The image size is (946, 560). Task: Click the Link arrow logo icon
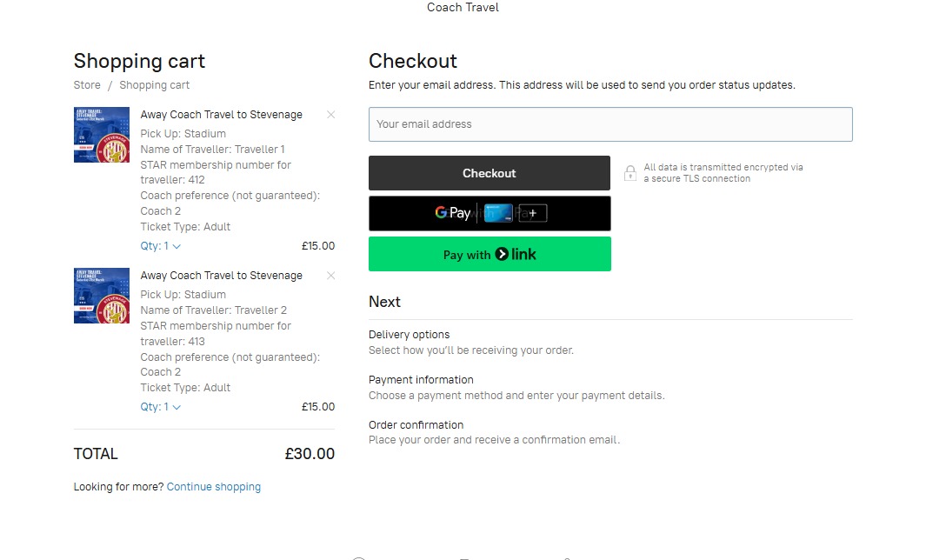coord(502,255)
